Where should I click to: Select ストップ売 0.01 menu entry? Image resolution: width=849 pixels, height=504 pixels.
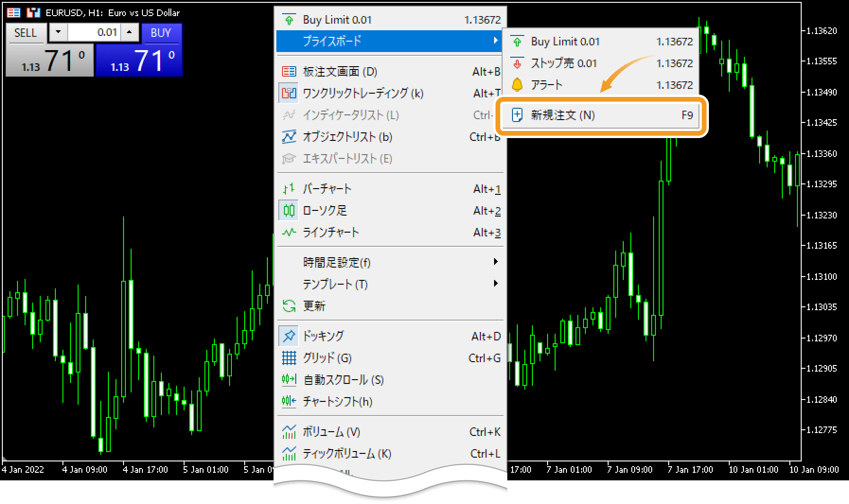601,63
